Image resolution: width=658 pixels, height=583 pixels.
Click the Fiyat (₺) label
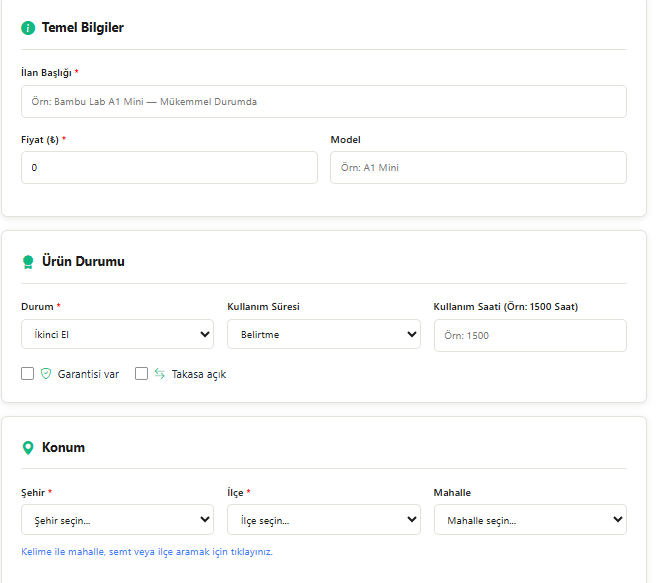pos(40,140)
